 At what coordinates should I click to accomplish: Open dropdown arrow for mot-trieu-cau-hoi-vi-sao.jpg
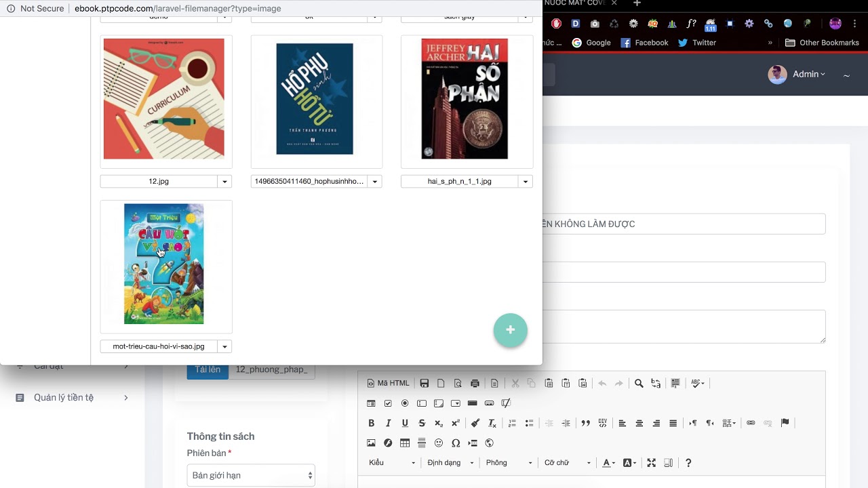pyautogui.click(x=225, y=346)
